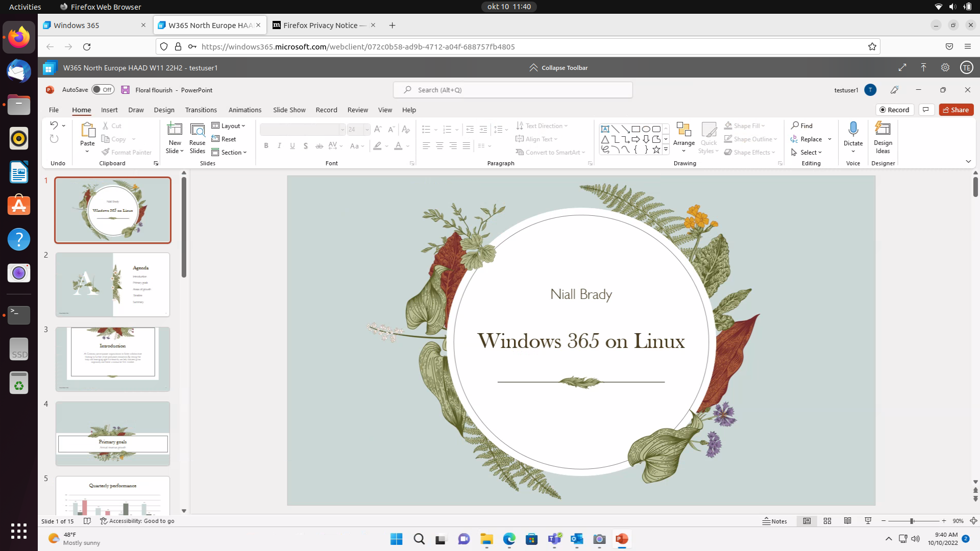The height and width of the screenshot is (551, 980).
Task: Expand the Layout dropdown
Action: click(x=228, y=126)
